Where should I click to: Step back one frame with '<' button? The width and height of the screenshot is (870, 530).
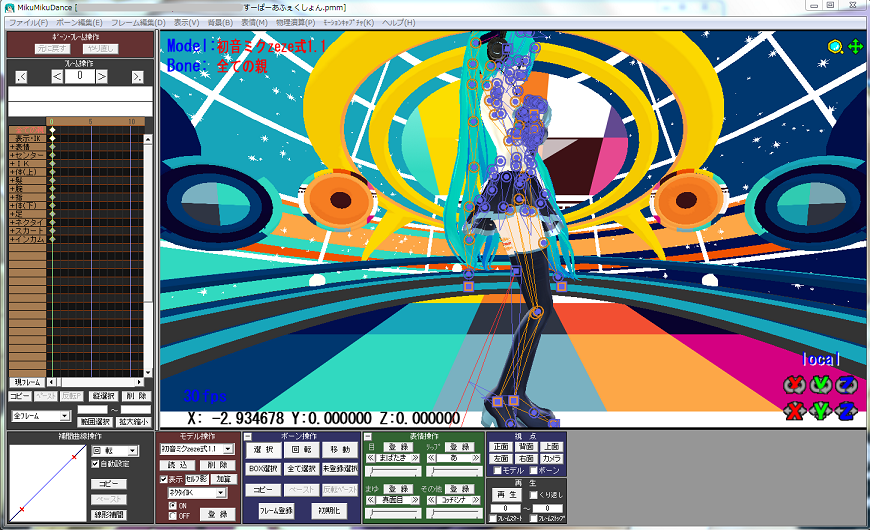[x=57, y=76]
